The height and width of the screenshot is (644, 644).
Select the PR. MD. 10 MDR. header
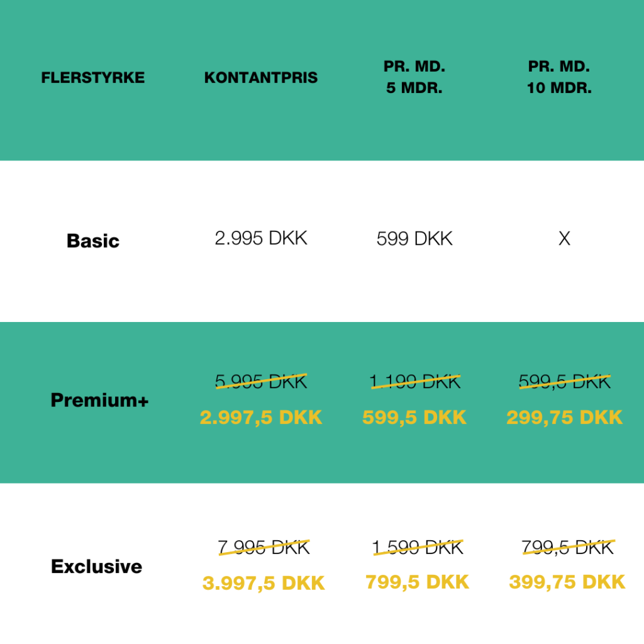click(x=559, y=77)
